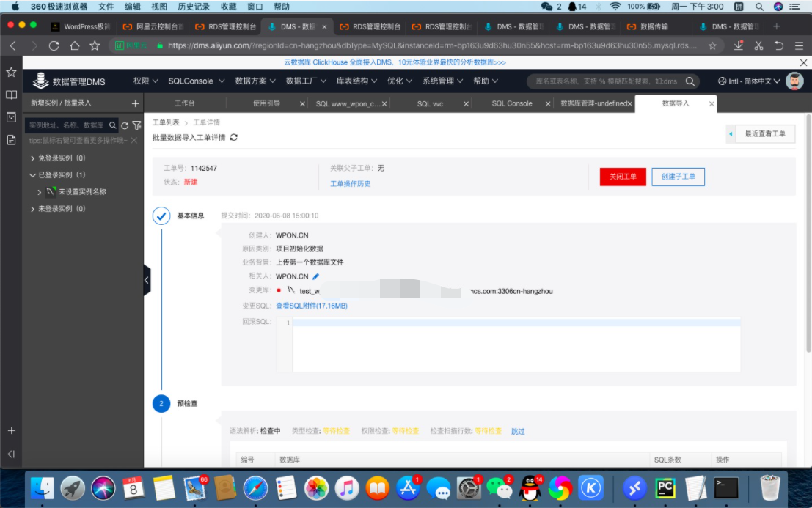Refresh the 批量数据导入工单详情 icon
Image resolution: width=812 pixels, height=508 pixels.
tap(234, 137)
